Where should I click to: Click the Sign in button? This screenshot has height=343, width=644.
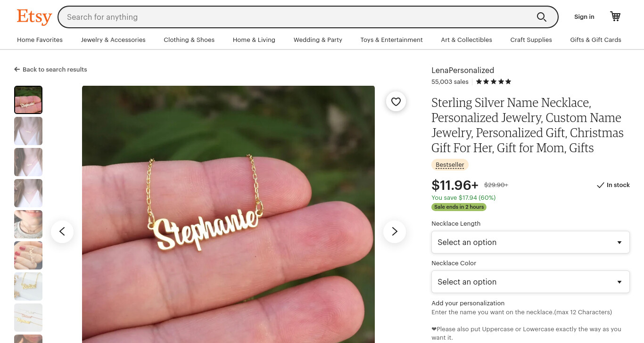click(584, 16)
